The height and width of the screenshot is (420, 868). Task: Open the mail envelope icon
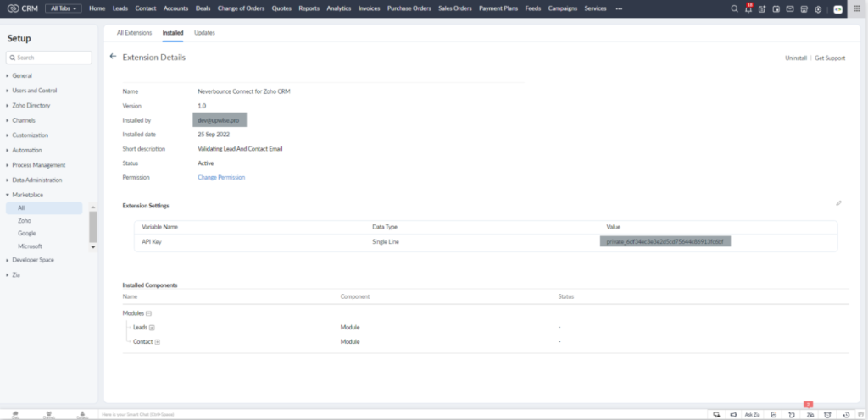790,8
